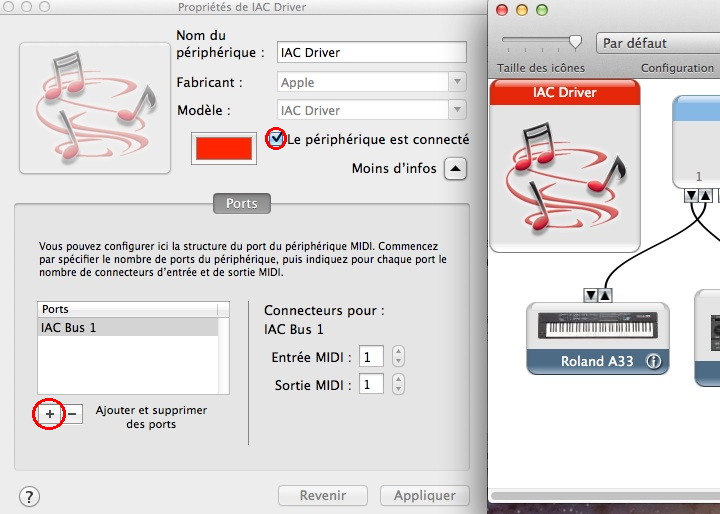Click Roland A33 MIDI input down-arrow connector
The image size is (720, 514).
(x=591, y=295)
